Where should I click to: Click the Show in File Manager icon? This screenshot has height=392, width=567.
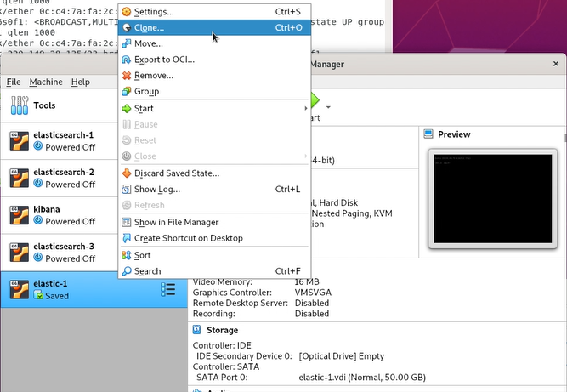[126, 222]
